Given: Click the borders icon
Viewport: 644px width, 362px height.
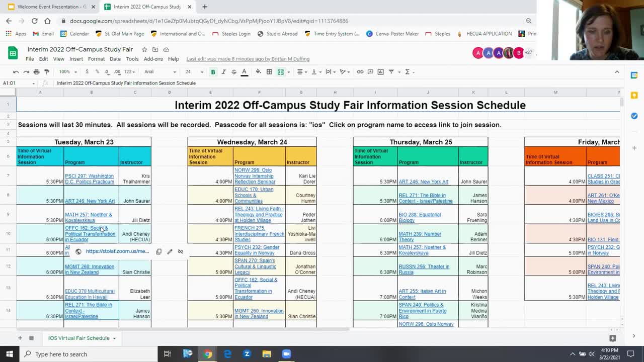Looking at the screenshot, I should coord(269,72).
